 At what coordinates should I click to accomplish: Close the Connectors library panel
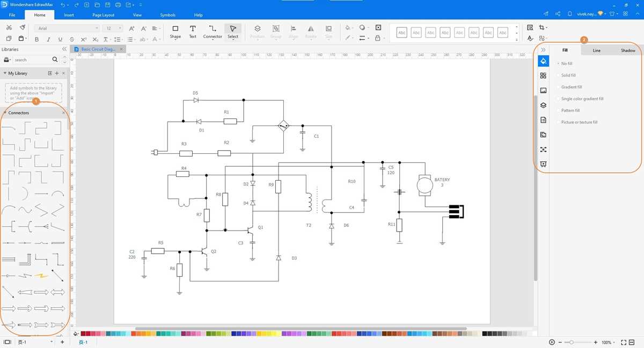click(x=63, y=113)
